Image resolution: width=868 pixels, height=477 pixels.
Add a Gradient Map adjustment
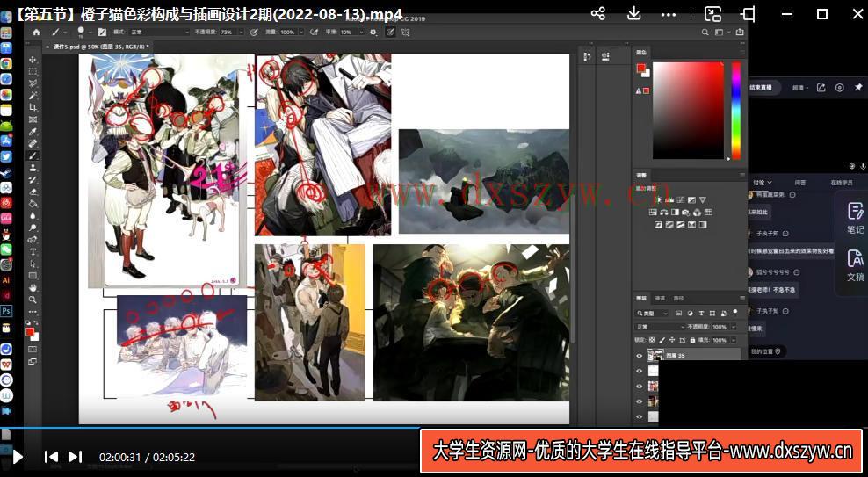pyautogui.click(x=703, y=225)
